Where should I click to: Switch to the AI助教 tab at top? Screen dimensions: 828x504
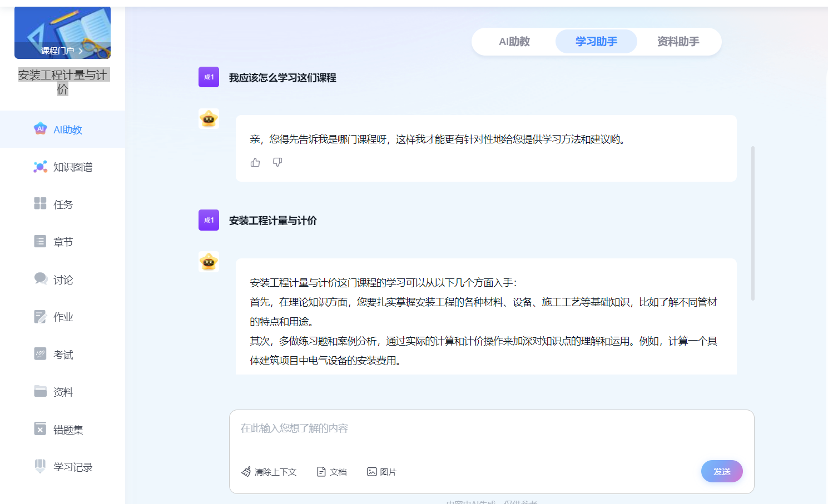point(514,42)
